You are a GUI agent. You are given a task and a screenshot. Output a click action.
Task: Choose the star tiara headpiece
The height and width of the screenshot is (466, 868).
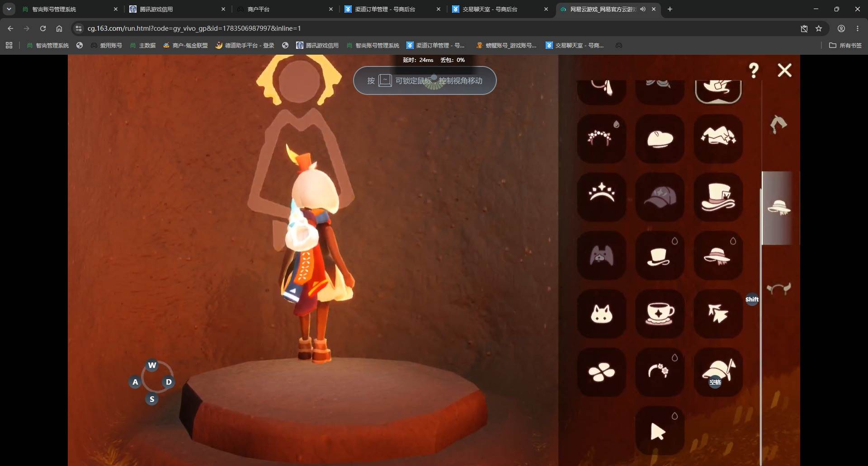pos(602,197)
